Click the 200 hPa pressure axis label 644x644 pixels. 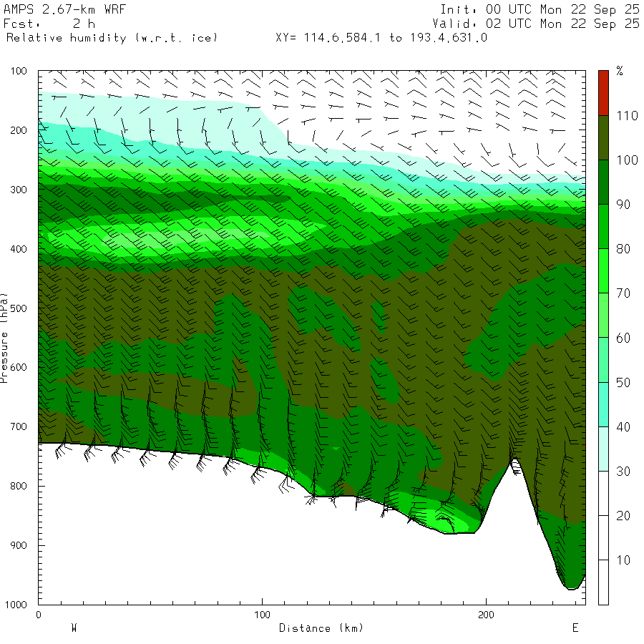click(x=19, y=130)
